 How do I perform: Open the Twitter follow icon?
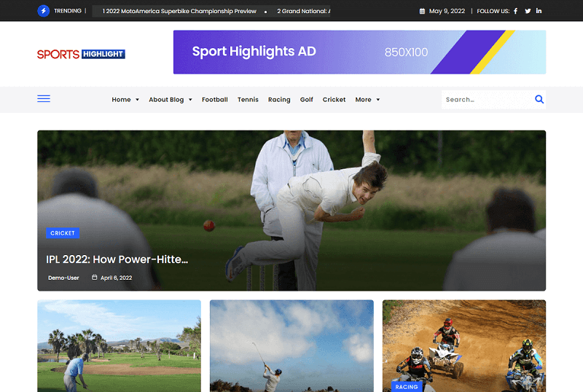tap(528, 11)
